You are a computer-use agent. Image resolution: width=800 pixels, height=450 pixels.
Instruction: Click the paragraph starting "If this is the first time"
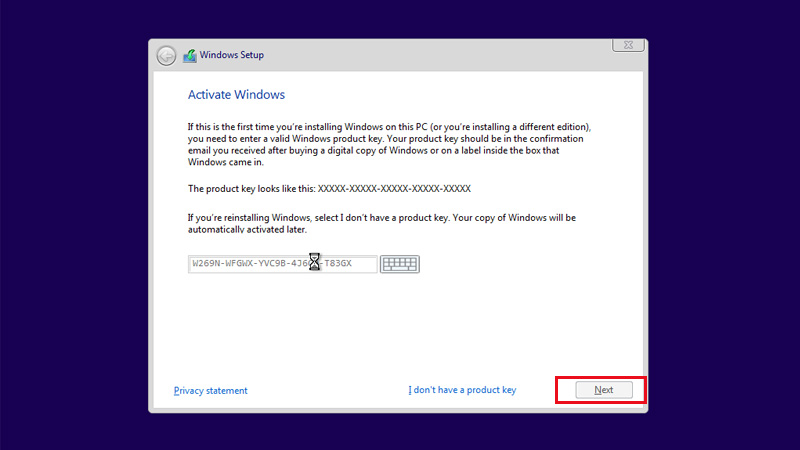(389, 144)
